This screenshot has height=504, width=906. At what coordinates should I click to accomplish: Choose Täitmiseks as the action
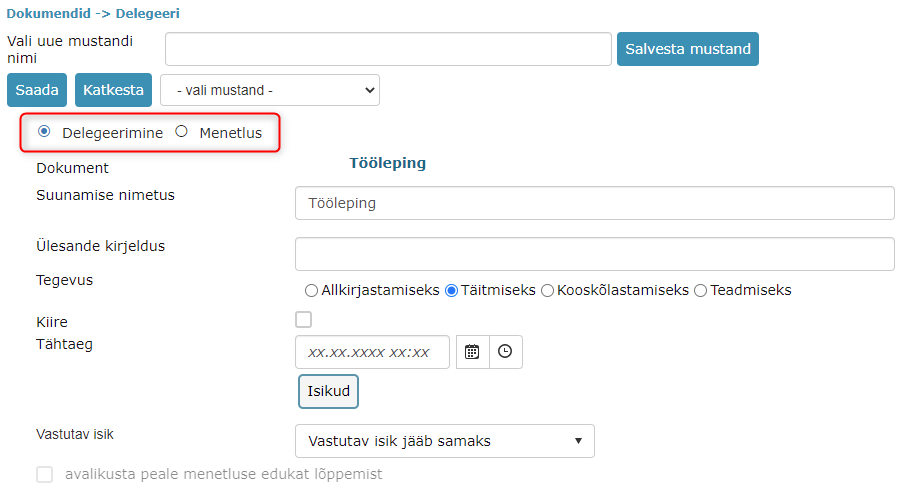(451, 290)
